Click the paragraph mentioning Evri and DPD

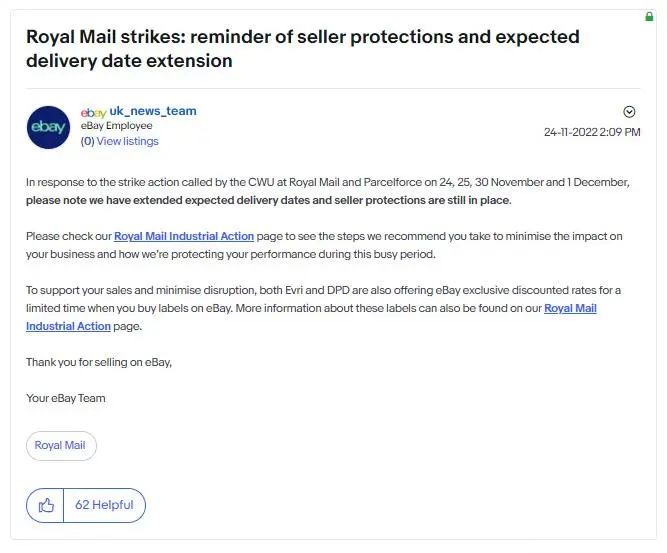pos(322,290)
